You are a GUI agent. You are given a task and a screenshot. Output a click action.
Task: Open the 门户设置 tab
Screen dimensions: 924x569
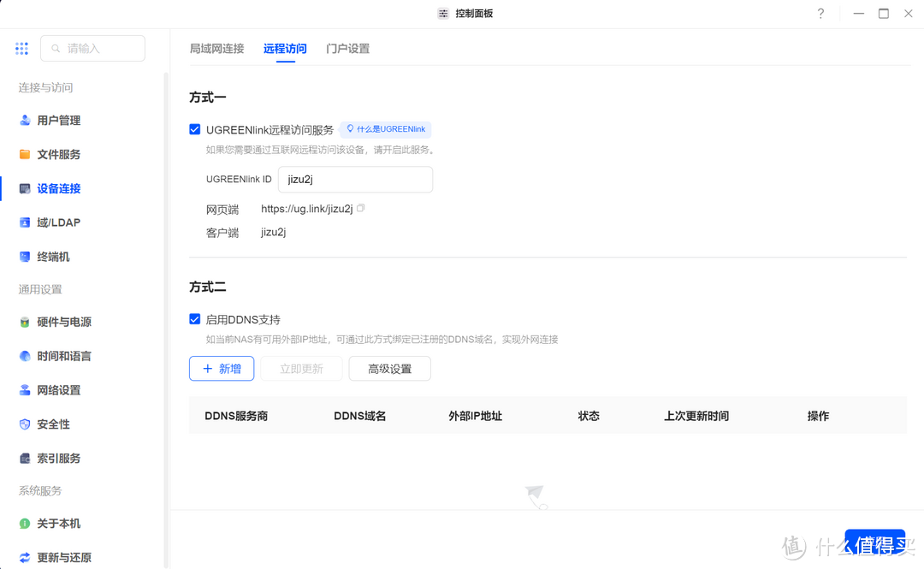coord(346,49)
